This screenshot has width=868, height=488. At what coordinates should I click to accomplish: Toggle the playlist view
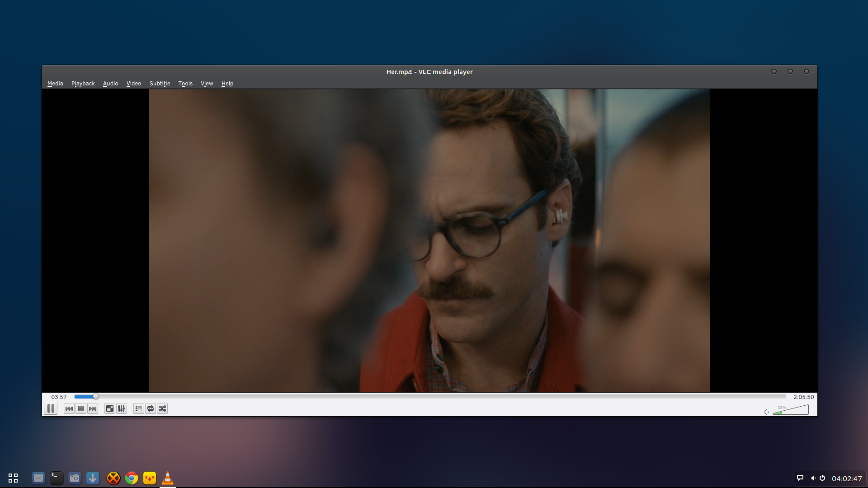click(139, 408)
